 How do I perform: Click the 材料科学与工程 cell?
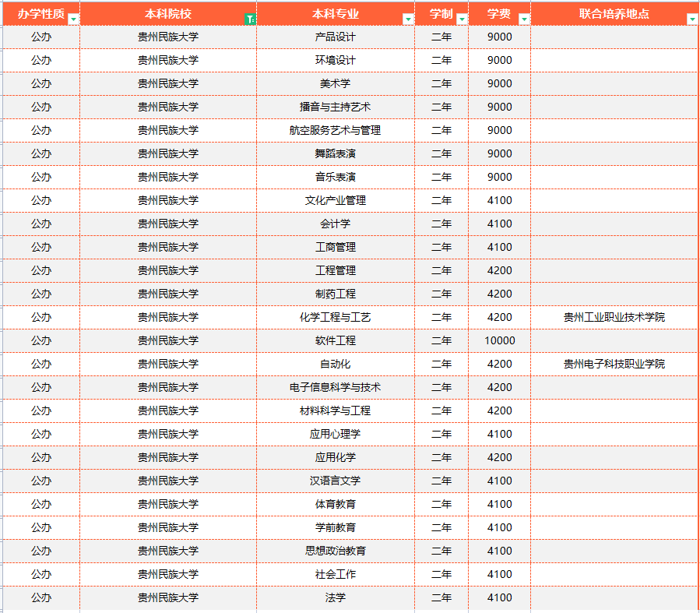click(336, 410)
